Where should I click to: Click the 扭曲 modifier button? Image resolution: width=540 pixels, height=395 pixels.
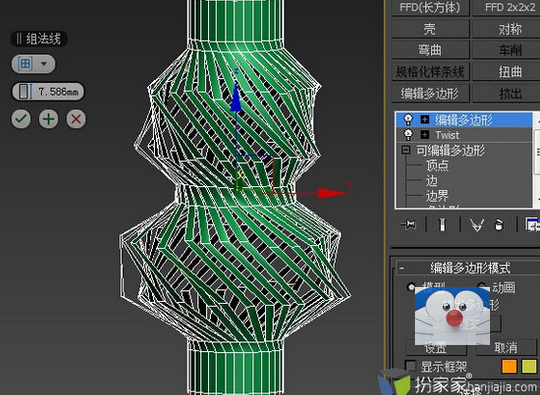510,72
